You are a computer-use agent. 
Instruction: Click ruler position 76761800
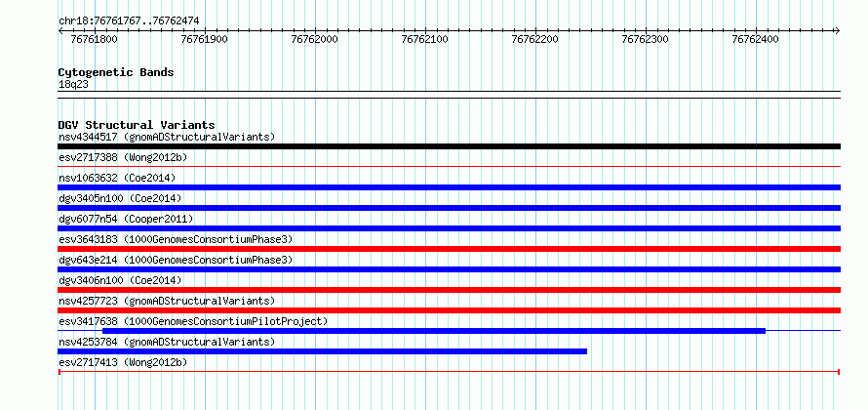[x=95, y=39]
